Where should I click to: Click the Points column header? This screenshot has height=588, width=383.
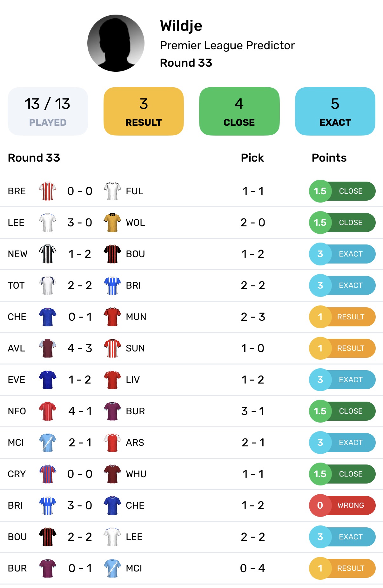pos(329,158)
